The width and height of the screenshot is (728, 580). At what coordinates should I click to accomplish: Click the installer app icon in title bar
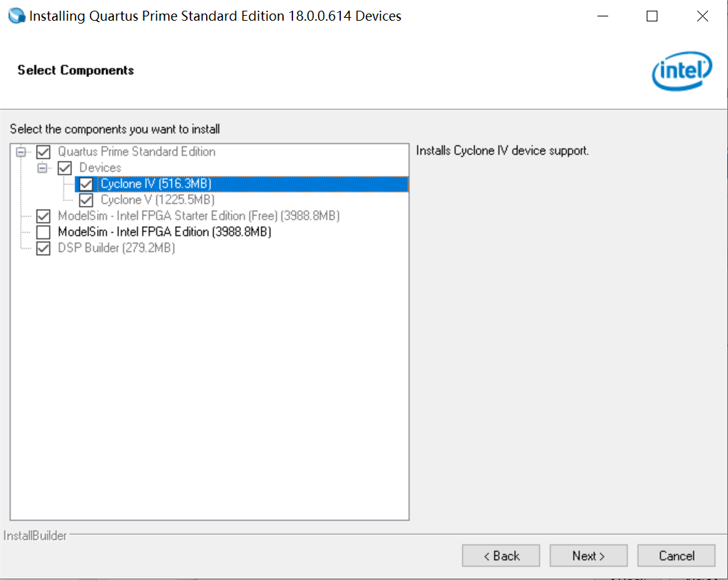[16, 15]
